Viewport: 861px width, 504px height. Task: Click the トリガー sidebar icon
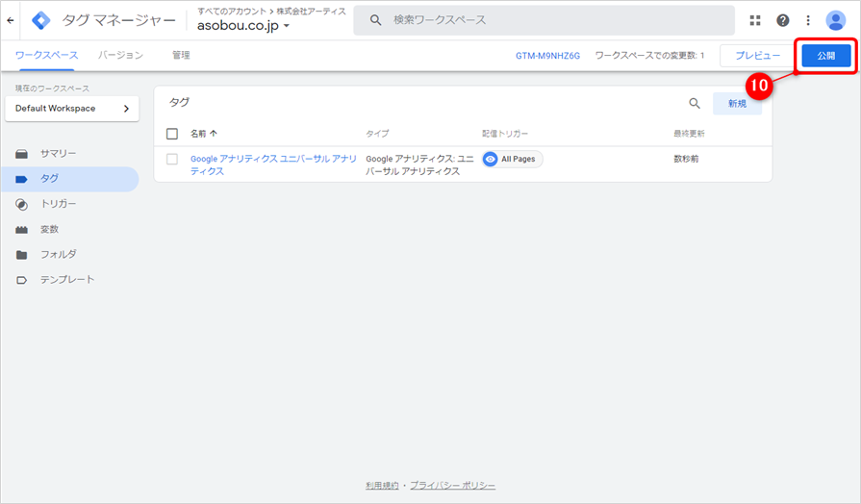[21, 204]
